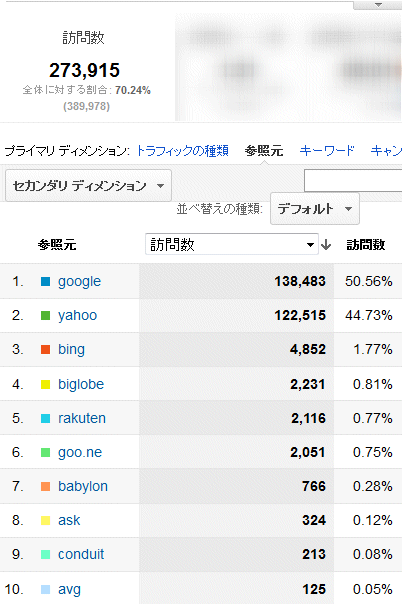
Task: Open the babylon source link
Action: coord(83,486)
